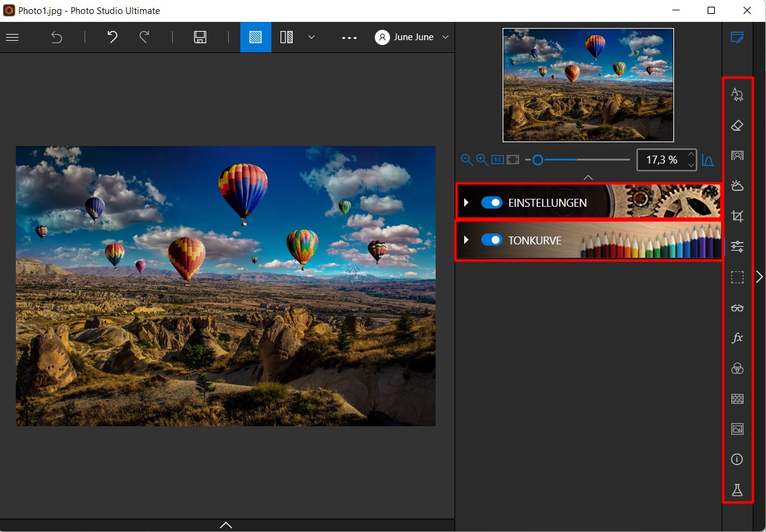Show image information with the i icon
The height and width of the screenshot is (532, 766).
tap(737, 460)
